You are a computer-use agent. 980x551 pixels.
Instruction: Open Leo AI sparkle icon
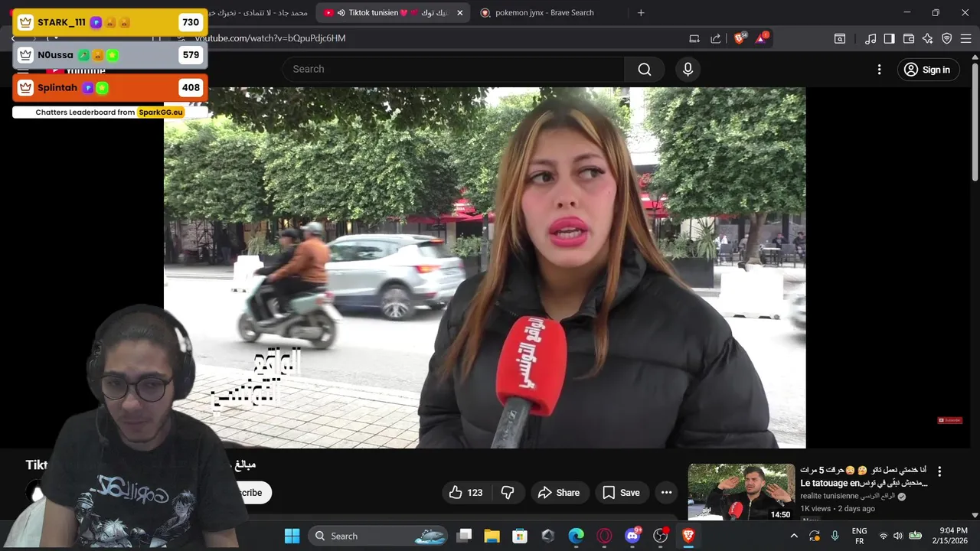coord(928,38)
